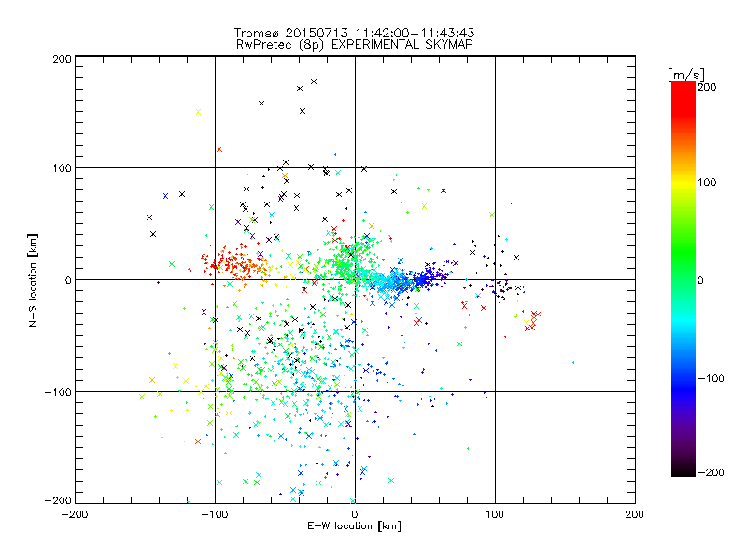
Task: Click the colorbar scale label "-100"
Action: 711,378
